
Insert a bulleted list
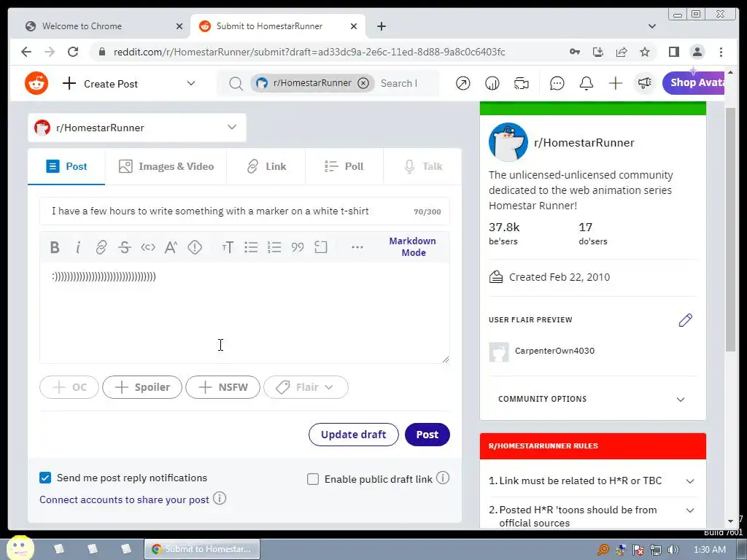251,247
